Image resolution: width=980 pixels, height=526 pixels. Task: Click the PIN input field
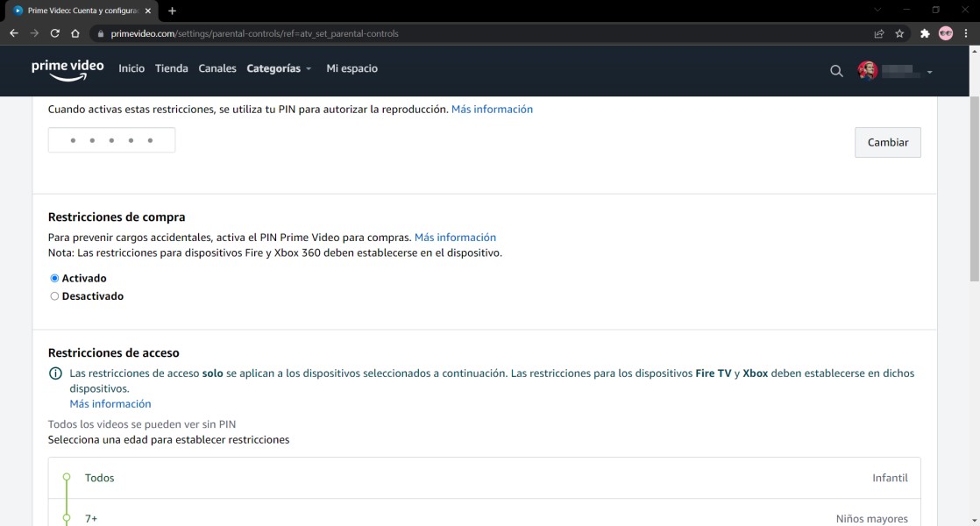coord(111,140)
